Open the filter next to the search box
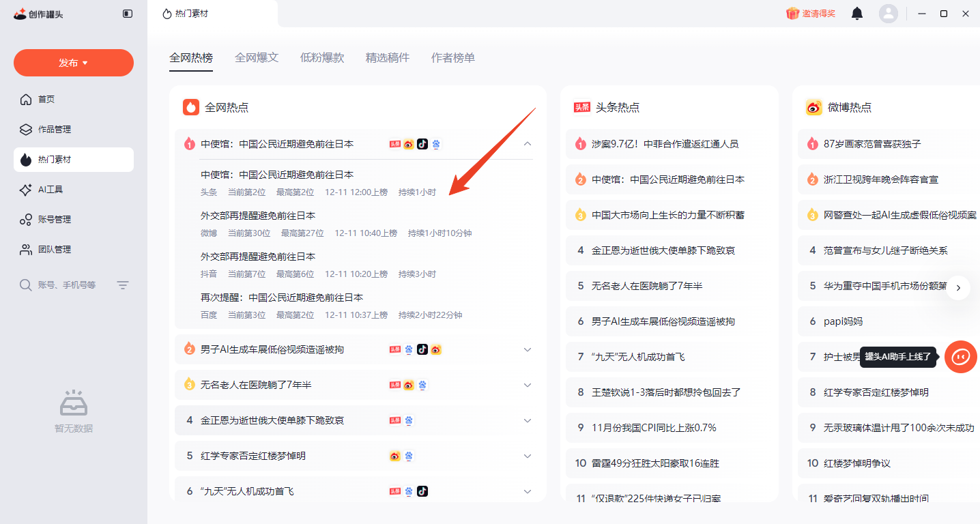The height and width of the screenshot is (524, 980). [x=123, y=285]
